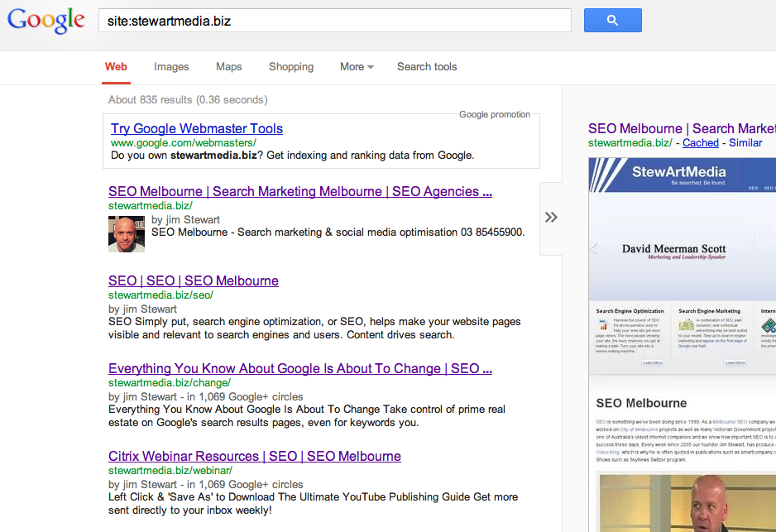Viewport: 776px width, 532px height.
Task: Click stewartmedia.biz/seo/ green URL
Action: (160, 295)
